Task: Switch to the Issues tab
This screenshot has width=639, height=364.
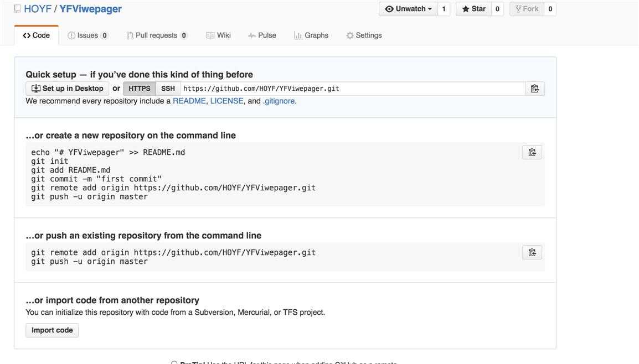Action: [x=87, y=35]
